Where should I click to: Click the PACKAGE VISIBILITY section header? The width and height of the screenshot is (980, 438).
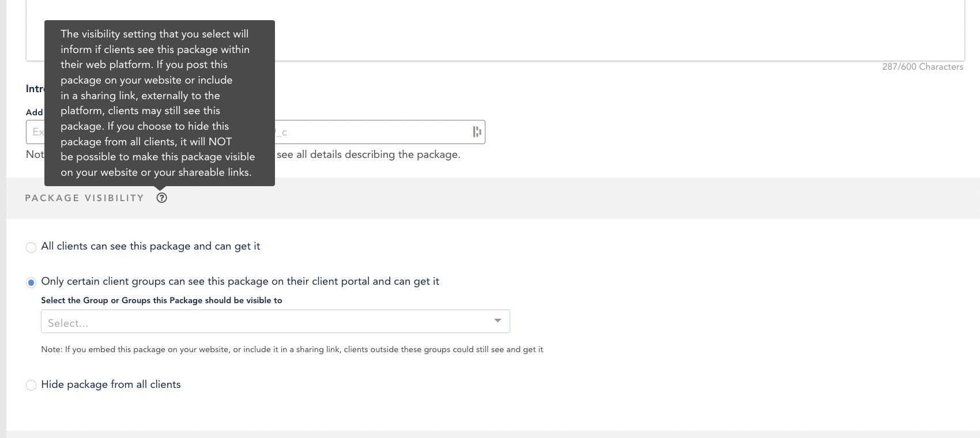tap(84, 197)
